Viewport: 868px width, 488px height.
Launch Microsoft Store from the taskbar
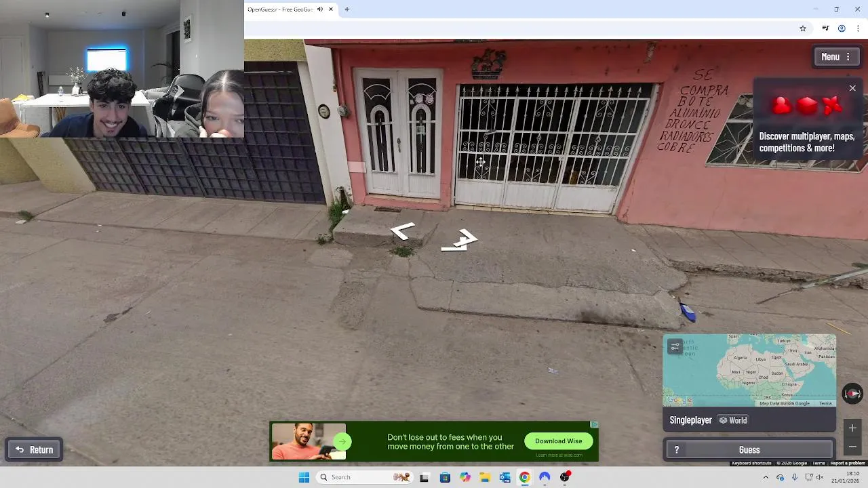click(445, 477)
